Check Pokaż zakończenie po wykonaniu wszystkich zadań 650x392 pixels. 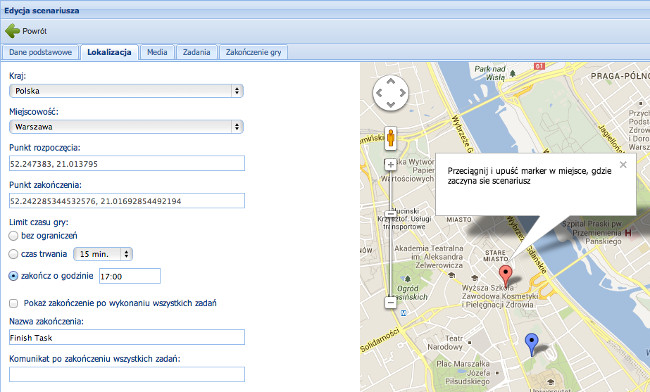pos(14,303)
